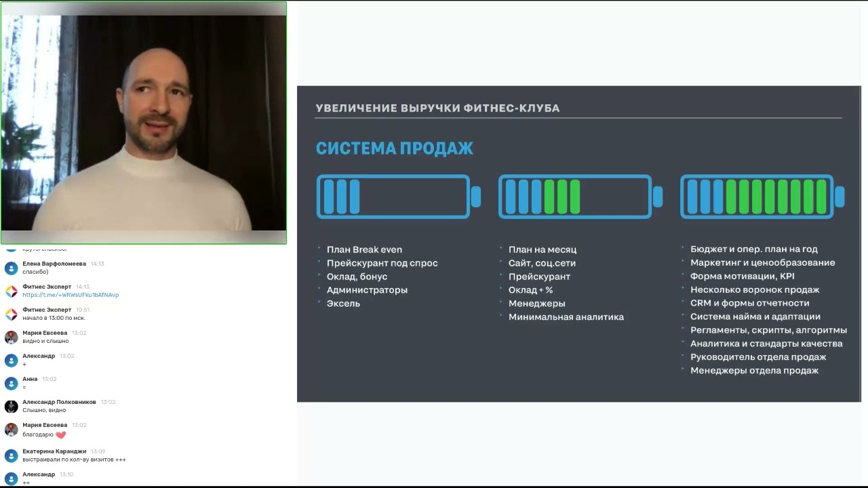Click the message 'Слышно, видно'
This screenshot has width=868, height=488.
click(44, 410)
